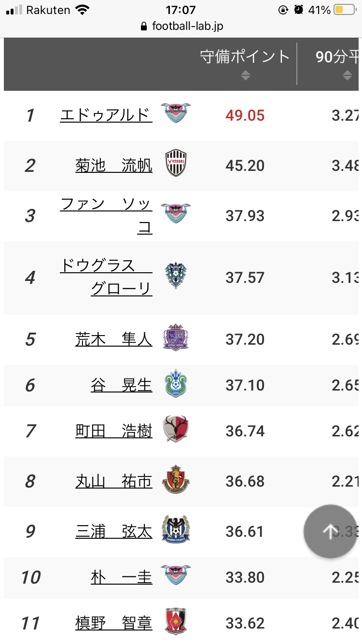Tap the Kashima Antlers crest beside 町田 浩樹
The width and height of the screenshot is (362, 644).
[175, 429]
